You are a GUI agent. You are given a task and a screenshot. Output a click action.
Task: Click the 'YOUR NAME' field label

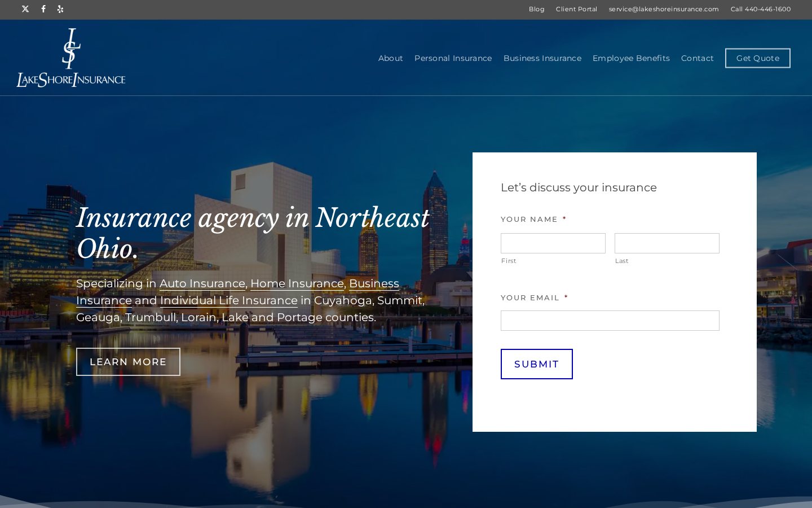point(529,220)
